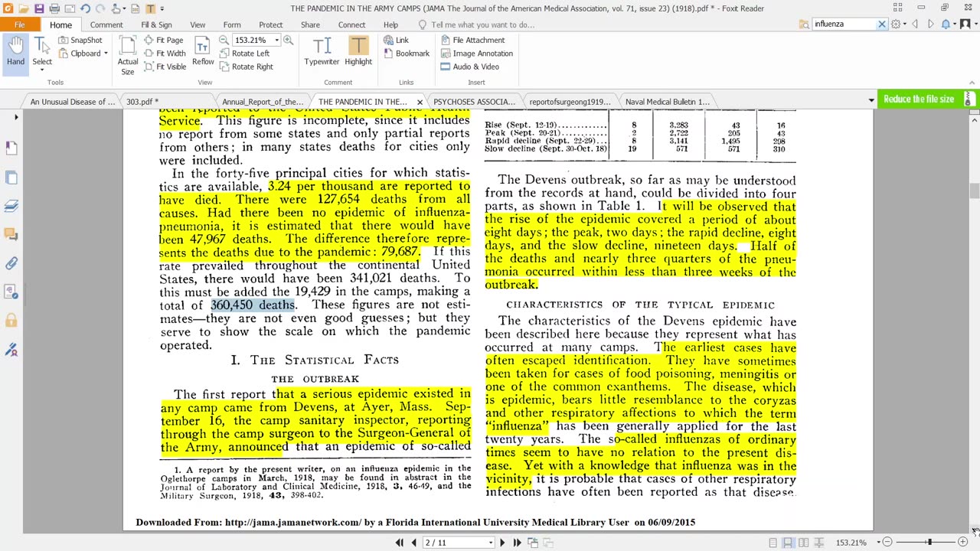
Task: Expand the left navigation panel arrow
Action: (x=16, y=117)
